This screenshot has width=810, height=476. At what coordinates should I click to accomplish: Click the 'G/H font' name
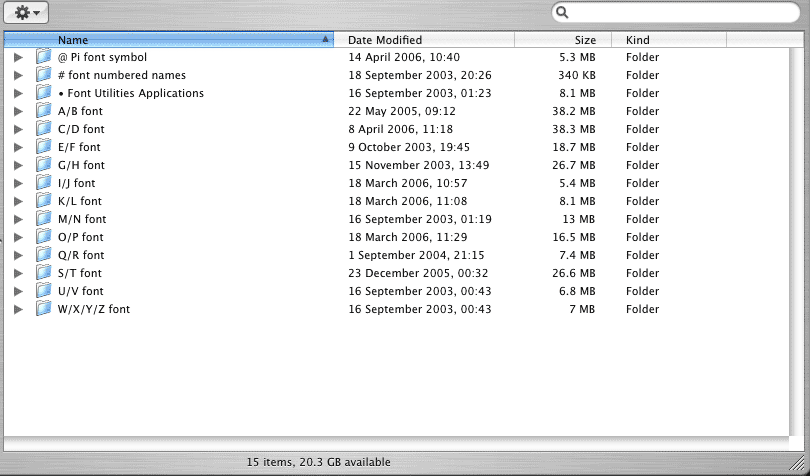coord(81,165)
